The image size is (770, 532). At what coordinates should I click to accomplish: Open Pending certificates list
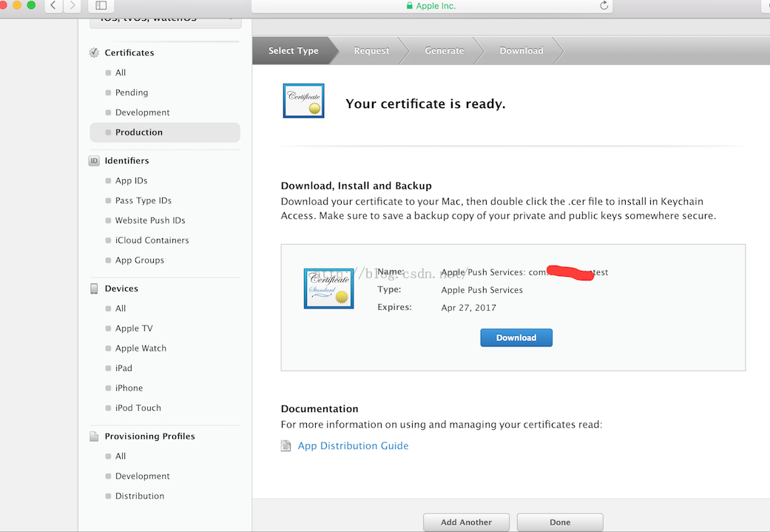click(132, 92)
